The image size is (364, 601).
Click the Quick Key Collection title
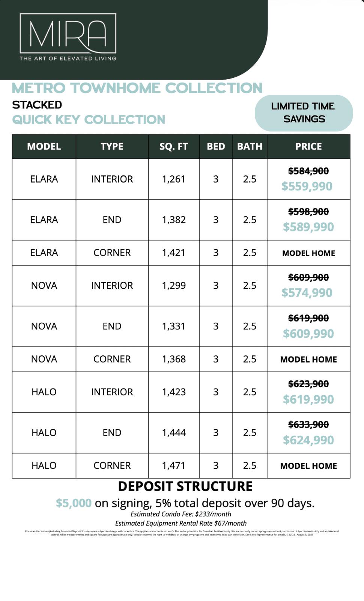tap(89, 120)
